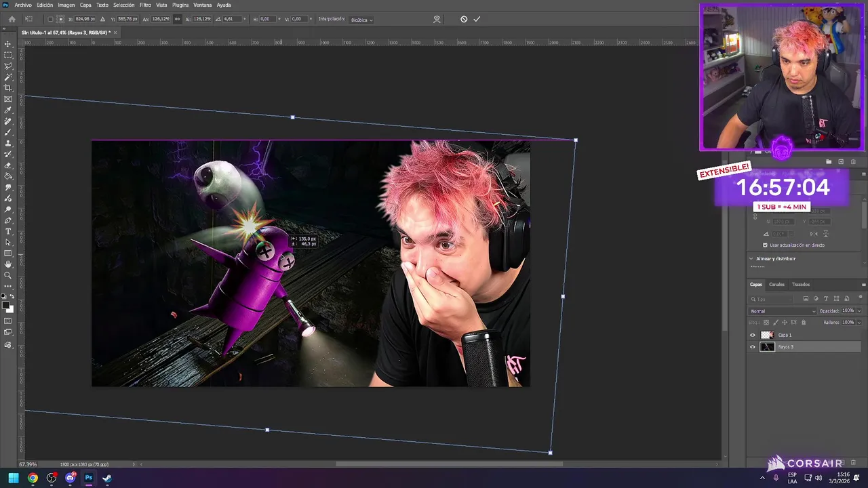This screenshot has height=488, width=868.
Task: Select the Eyedropper tool
Action: [x=8, y=110]
